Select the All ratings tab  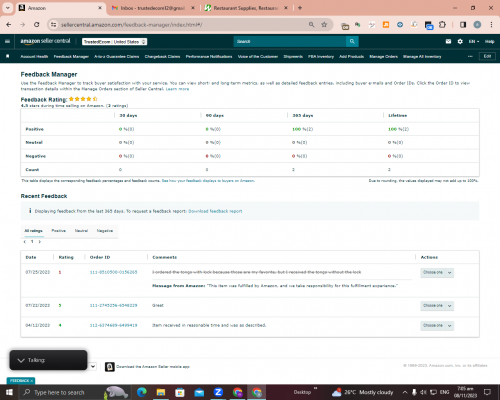(34, 231)
